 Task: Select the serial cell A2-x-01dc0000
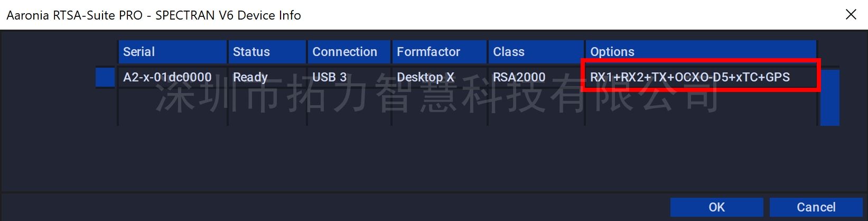click(172, 77)
